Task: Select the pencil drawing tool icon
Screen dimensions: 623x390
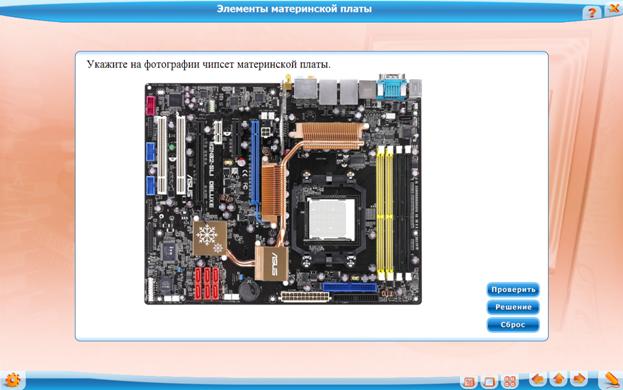Action: coord(610,380)
